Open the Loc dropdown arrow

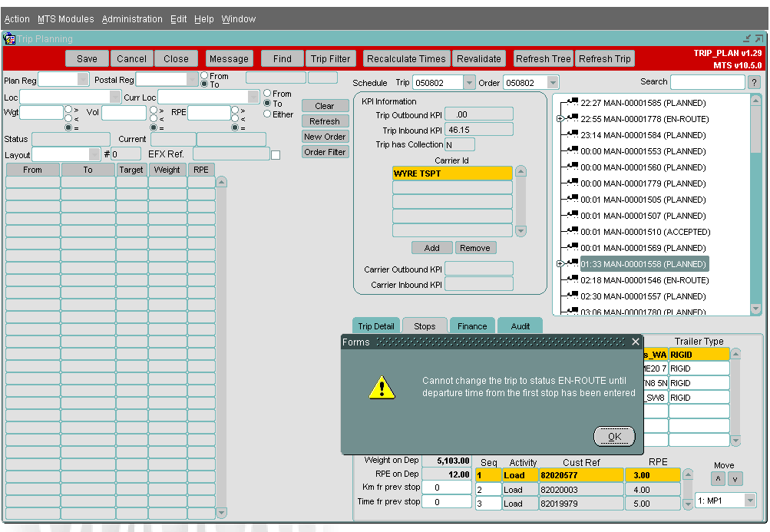(115, 97)
